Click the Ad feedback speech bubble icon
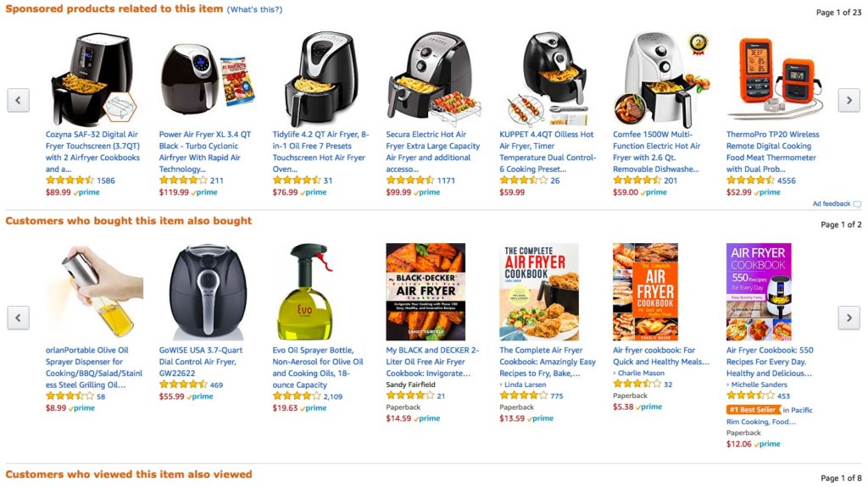The image size is (868, 487). (x=857, y=204)
